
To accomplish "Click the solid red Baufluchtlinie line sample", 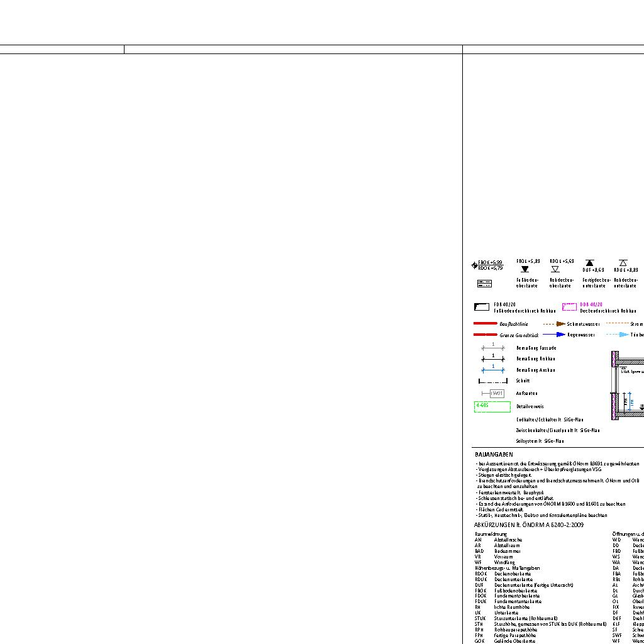I will [x=485, y=324].
